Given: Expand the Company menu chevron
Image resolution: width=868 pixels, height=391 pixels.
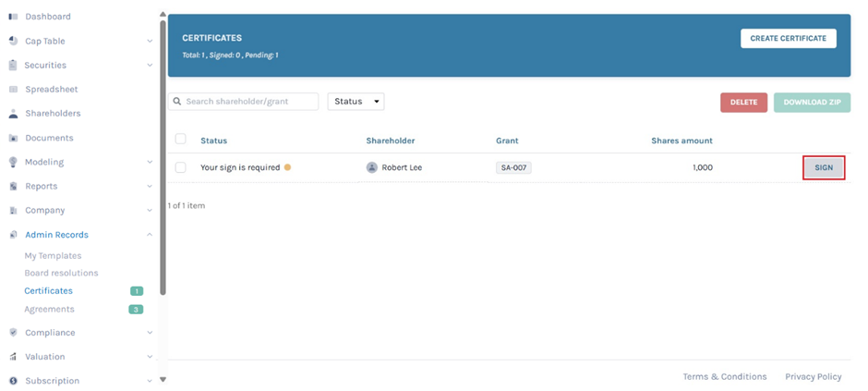Looking at the screenshot, I should (150, 211).
